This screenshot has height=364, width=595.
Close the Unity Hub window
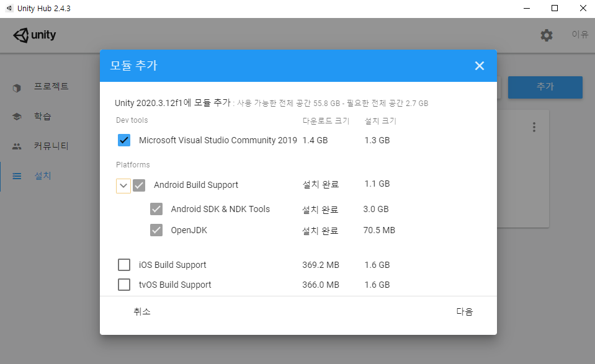(x=583, y=8)
